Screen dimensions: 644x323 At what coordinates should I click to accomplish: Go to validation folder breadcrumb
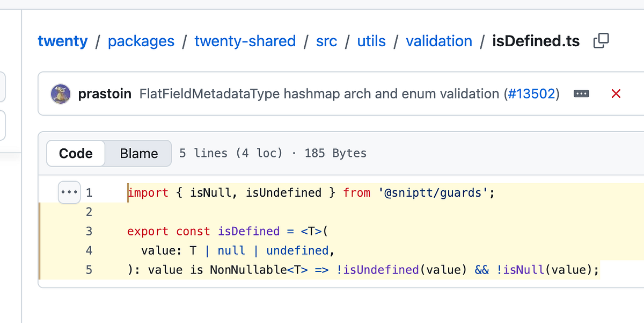(439, 41)
